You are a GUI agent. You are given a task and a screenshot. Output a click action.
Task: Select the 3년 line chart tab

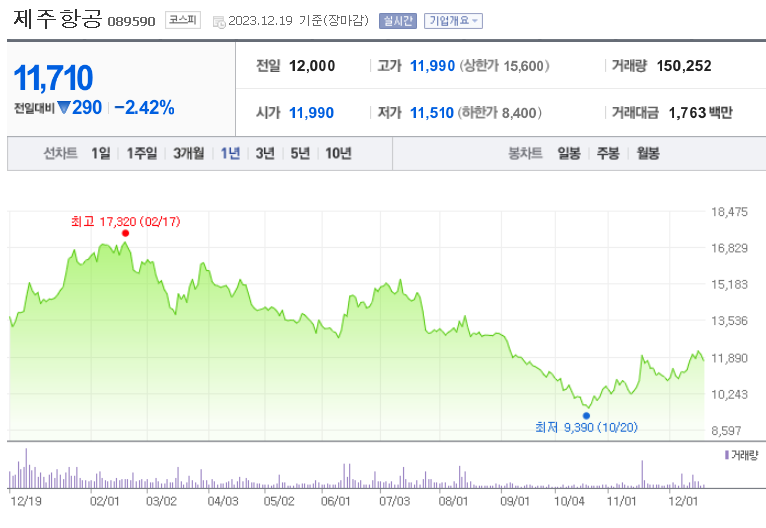265,153
